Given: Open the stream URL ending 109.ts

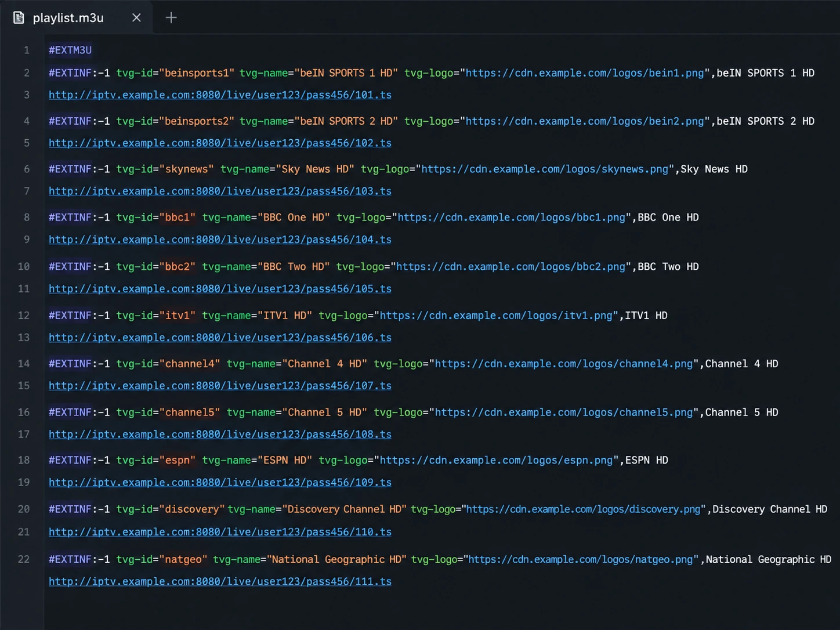Looking at the screenshot, I should [220, 482].
